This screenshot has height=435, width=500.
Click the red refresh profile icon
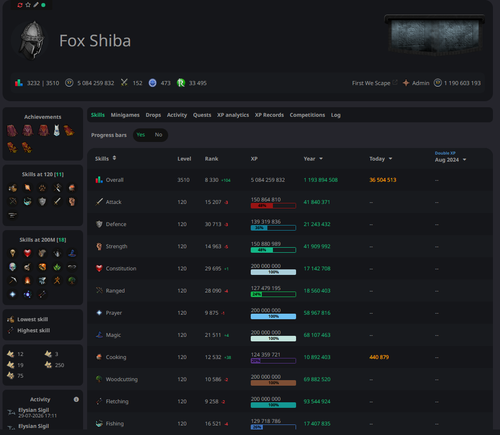pyautogui.click(x=20, y=5)
